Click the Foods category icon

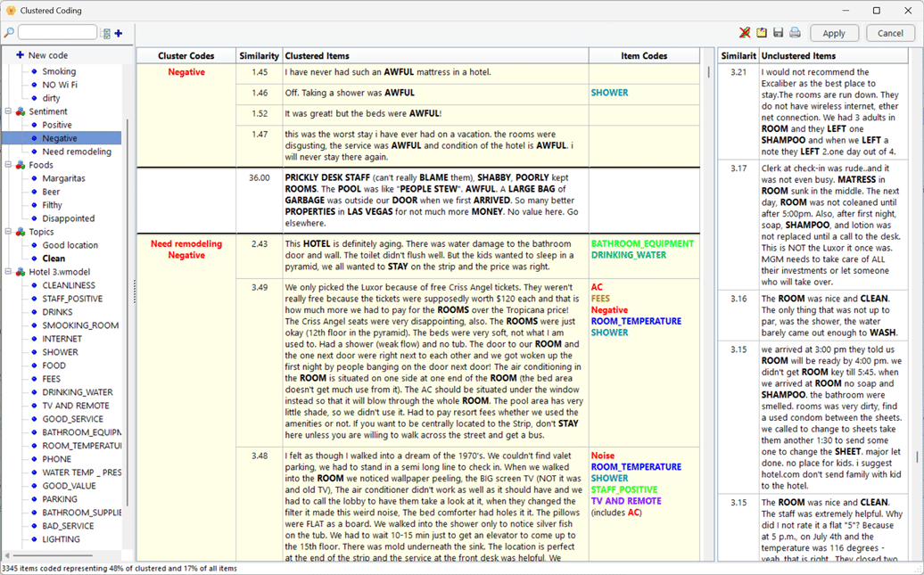21,165
